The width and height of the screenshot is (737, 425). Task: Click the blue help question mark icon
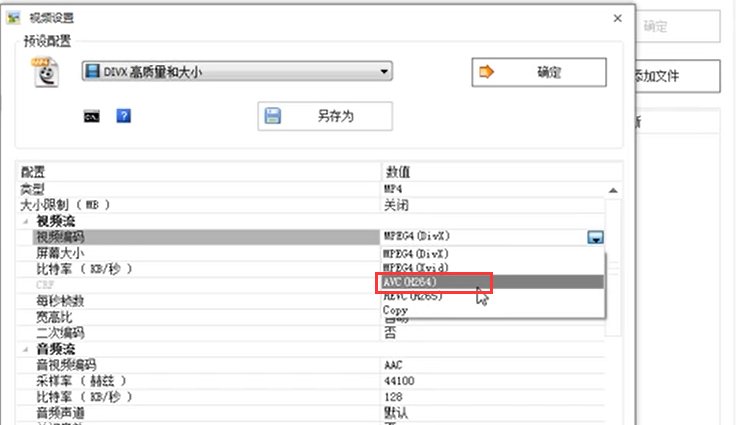tap(124, 116)
